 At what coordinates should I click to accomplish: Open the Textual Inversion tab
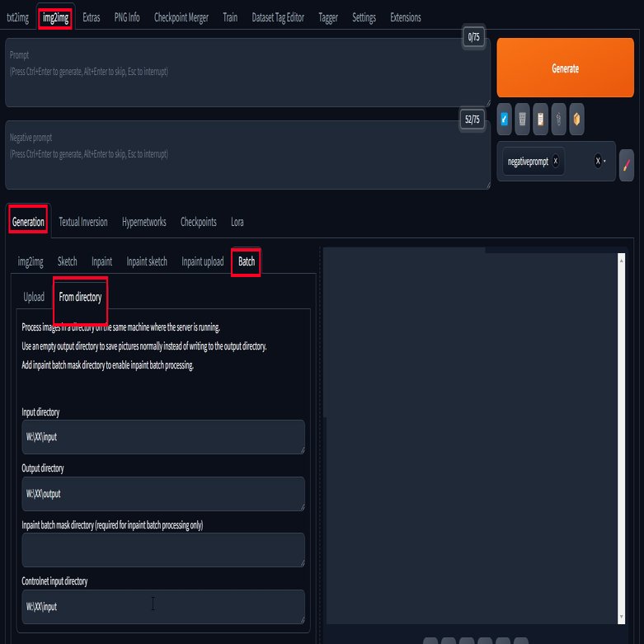tap(83, 222)
